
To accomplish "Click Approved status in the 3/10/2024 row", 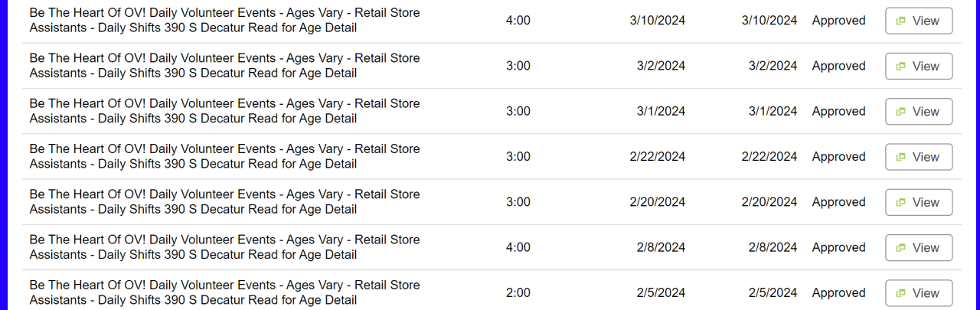I will 838,21.
